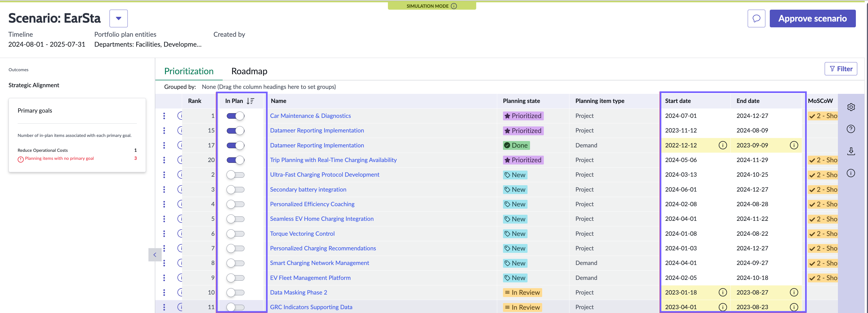
Task: Enable In Plan for Secondary battery integration
Action: (x=235, y=190)
